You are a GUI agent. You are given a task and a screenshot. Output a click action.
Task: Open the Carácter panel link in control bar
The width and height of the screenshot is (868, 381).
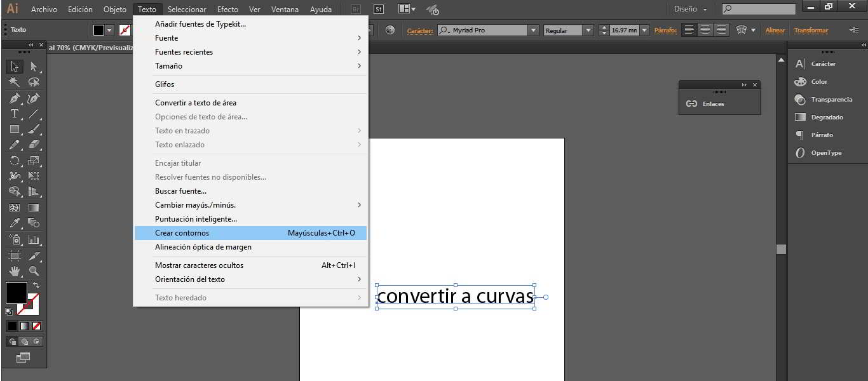(420, 30)
